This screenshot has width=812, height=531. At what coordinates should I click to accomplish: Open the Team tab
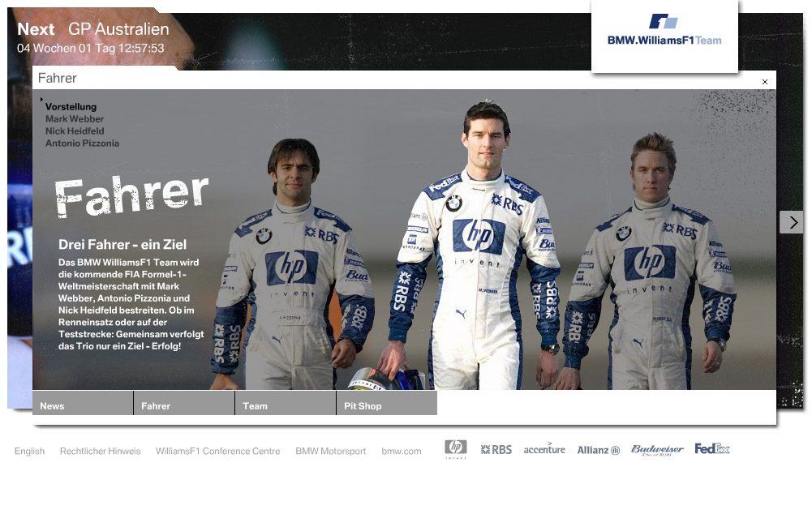click(286, 403)
